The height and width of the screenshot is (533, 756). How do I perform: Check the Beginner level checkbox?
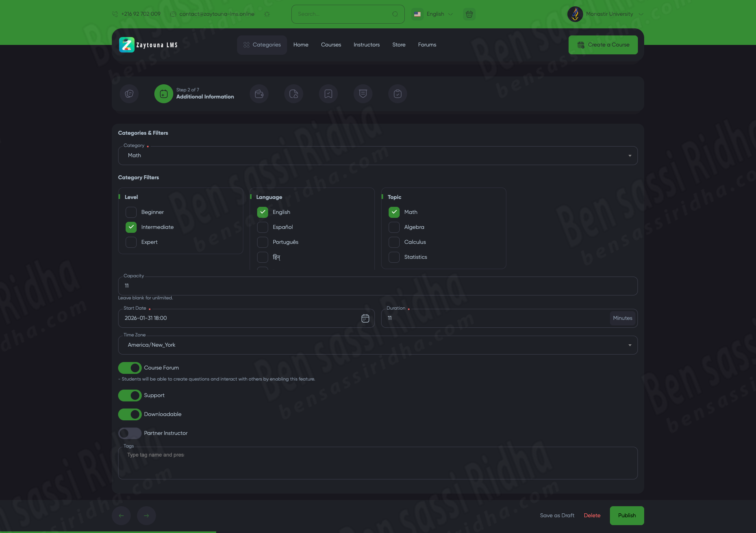131,212
